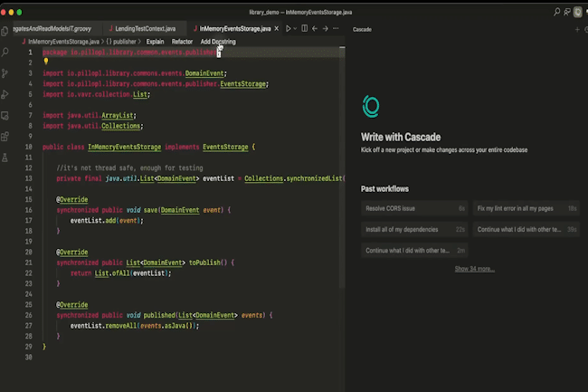
Task: Click the Show 34 more link
Action: coord(474,269)
